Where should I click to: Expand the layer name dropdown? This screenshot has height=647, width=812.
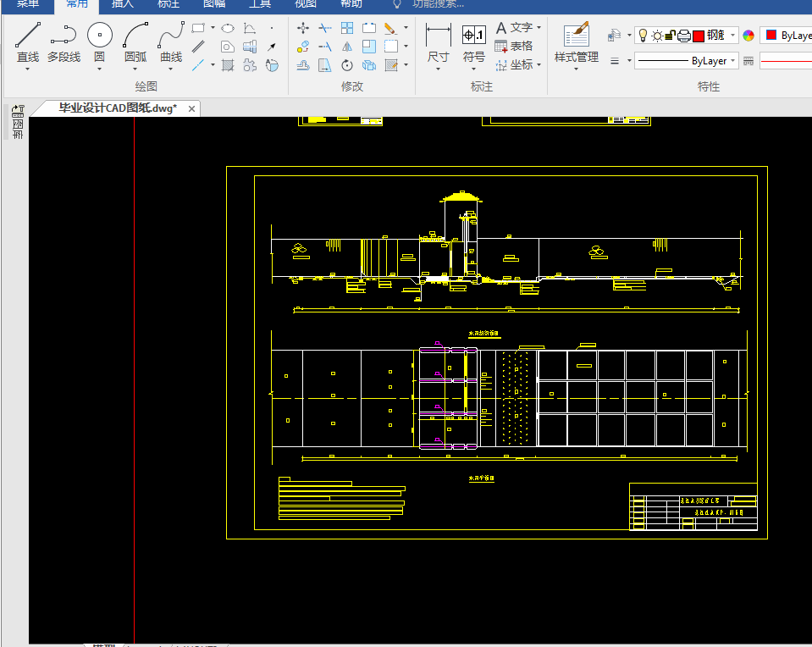(x=733, y=36)
